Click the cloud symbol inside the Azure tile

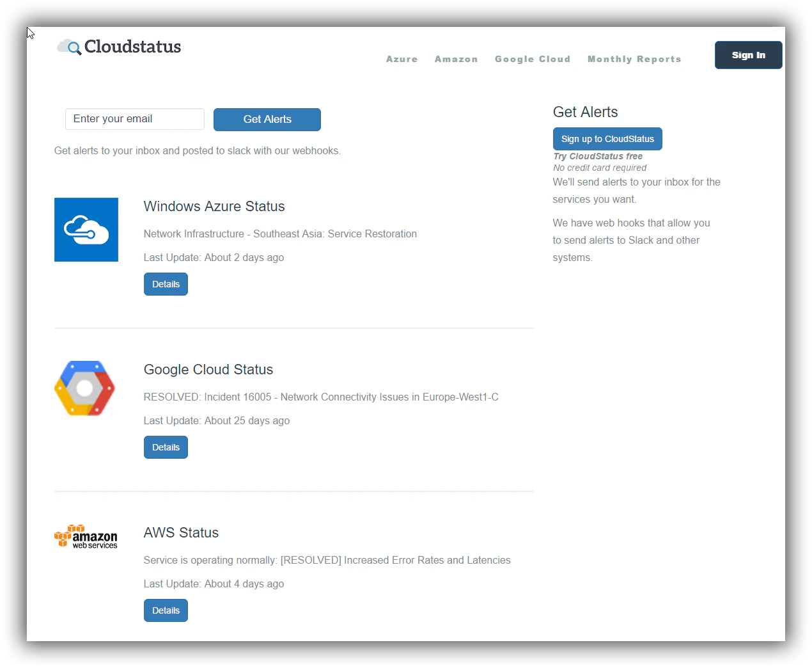click(x=86, y=230)
